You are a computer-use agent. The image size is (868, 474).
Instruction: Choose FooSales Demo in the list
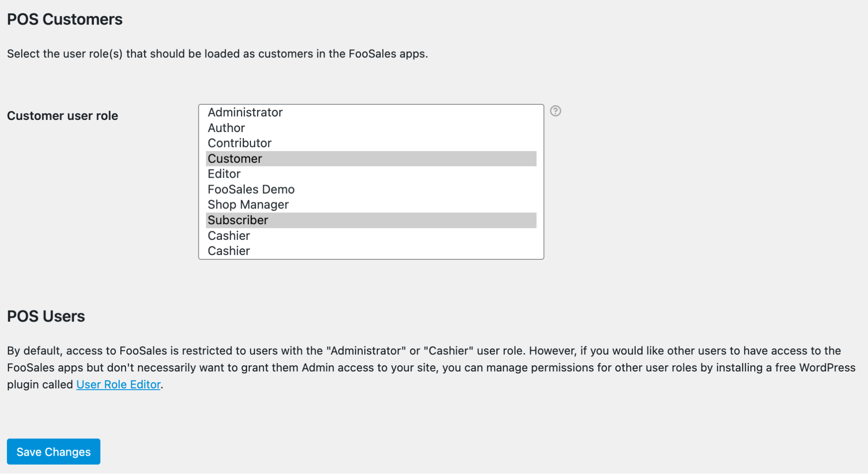(251, 190)
